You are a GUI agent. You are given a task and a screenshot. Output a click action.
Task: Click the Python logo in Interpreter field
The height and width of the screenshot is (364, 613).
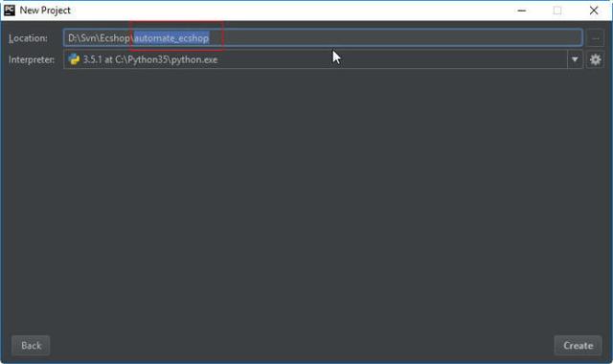[74, 59]
